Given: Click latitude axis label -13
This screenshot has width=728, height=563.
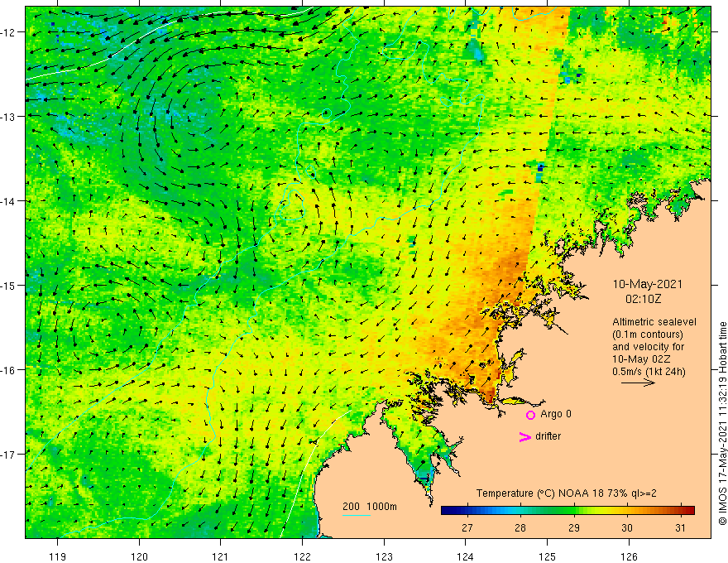Looking at the screenshot, I should click(x=8, y=117).
